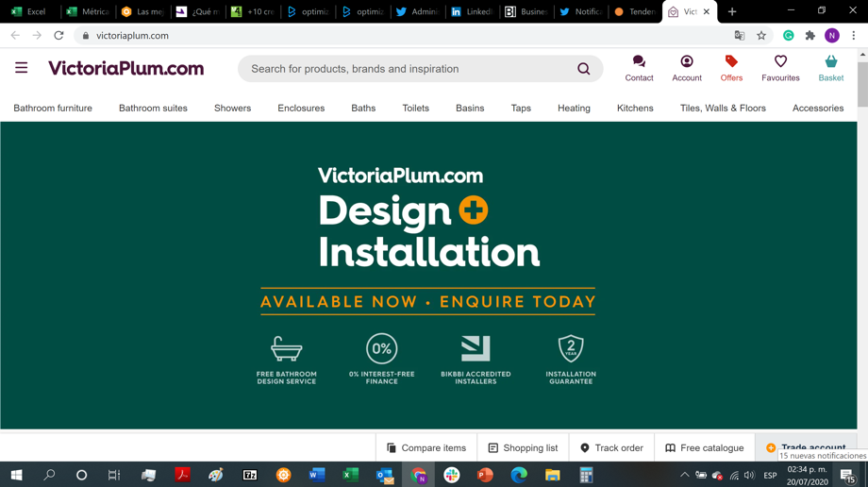868x487 pixels.
Task: Open the Windows notification center
Action: [847, 475]
